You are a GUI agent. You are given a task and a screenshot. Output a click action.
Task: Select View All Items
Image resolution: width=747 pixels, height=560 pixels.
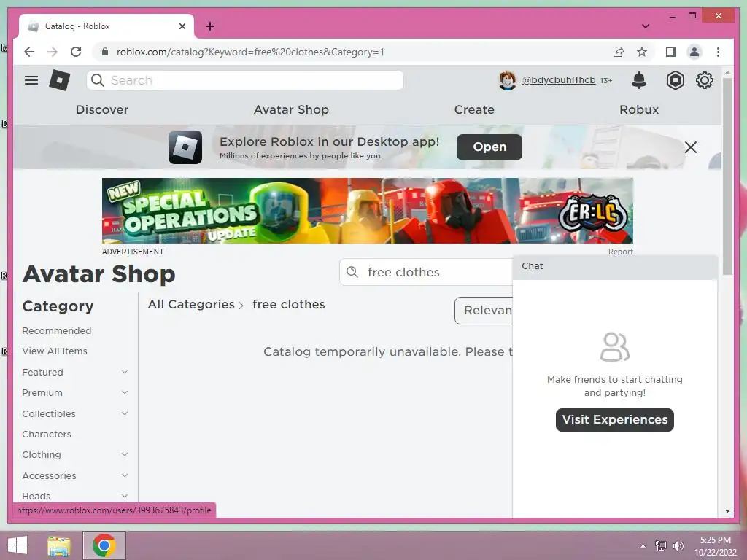pyautogui.click(x=55, y=351)
